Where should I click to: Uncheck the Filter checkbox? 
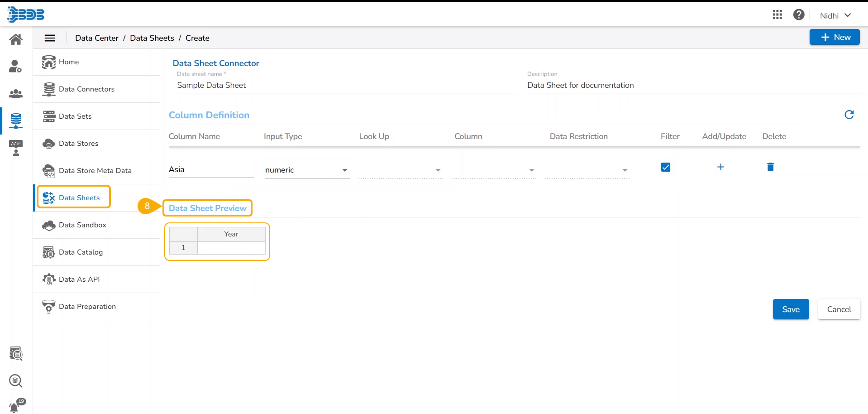click(x=665, y=167)
